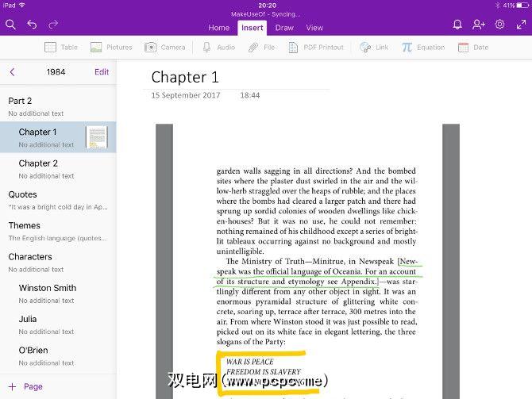The width and height of the screenshot is (532, 399).
Task: Insert an Audio recording
Action: tap(219, 47)
